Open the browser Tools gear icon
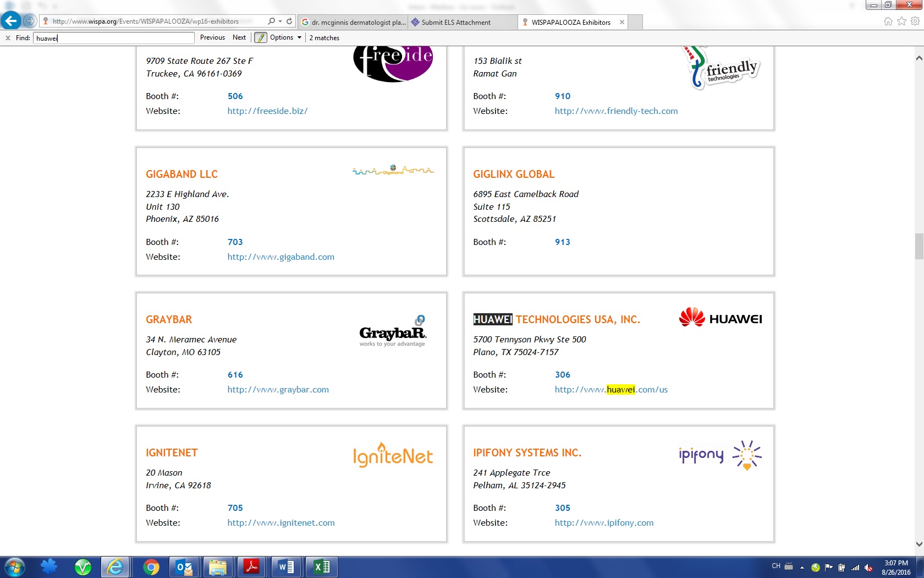The width and height of the screenshot is (924, 578). (x=915, y=21)
